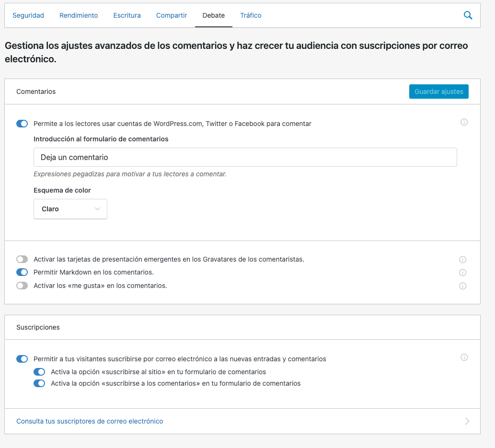Screen dimensions: 495x448
Task: Click the 'Esquema de color' label
Action: [x=62, y=190]
